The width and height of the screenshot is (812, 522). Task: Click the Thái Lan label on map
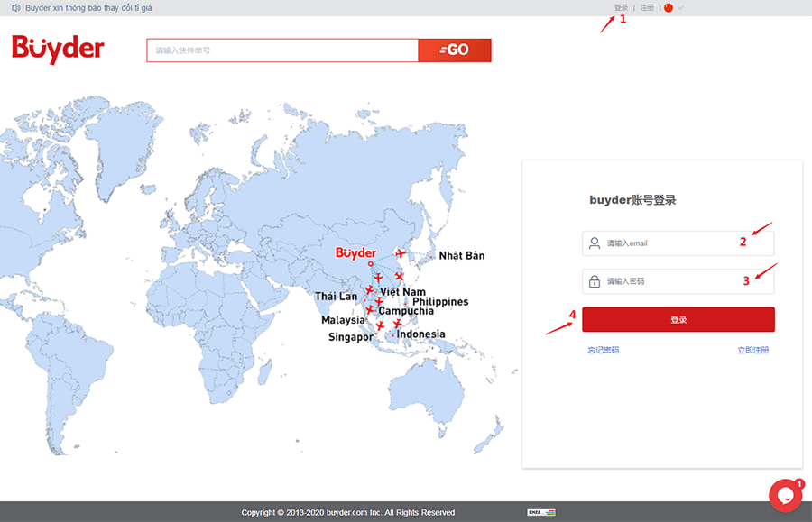click(337, 297)
